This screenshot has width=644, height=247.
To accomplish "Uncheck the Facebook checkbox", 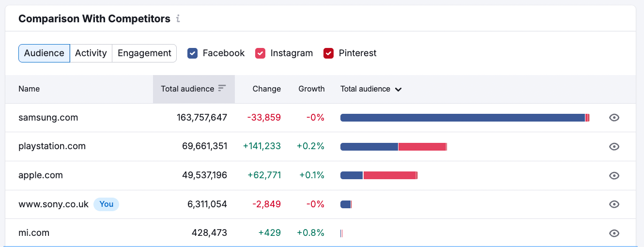I will (192, 53).
